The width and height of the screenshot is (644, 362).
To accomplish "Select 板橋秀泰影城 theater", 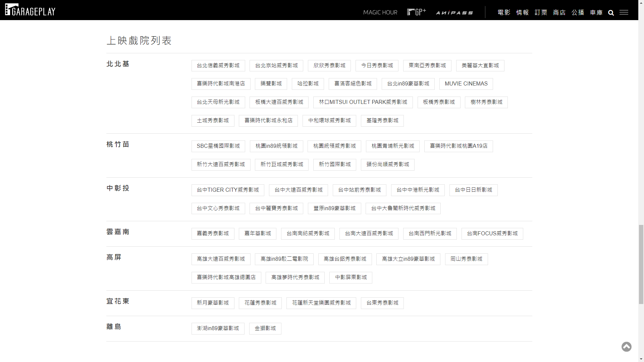I will (439, 102).
